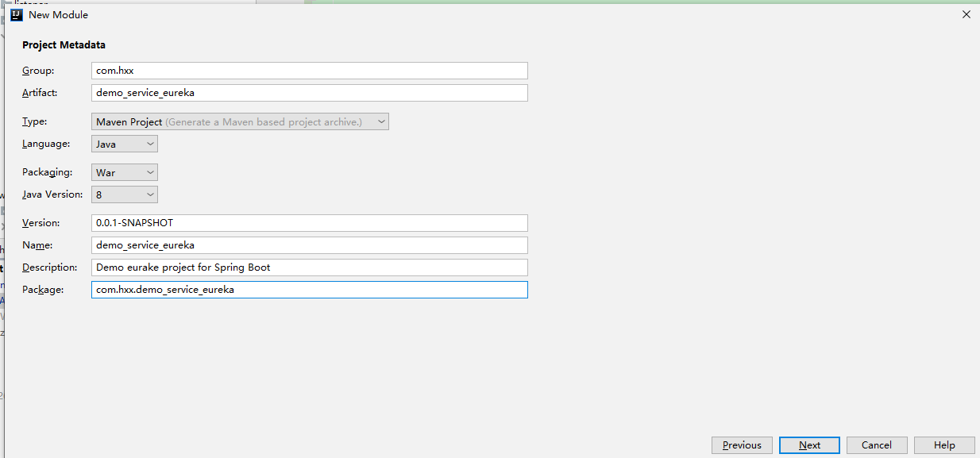
Task: Click the Group label
Action: click(x=38, y=71)
